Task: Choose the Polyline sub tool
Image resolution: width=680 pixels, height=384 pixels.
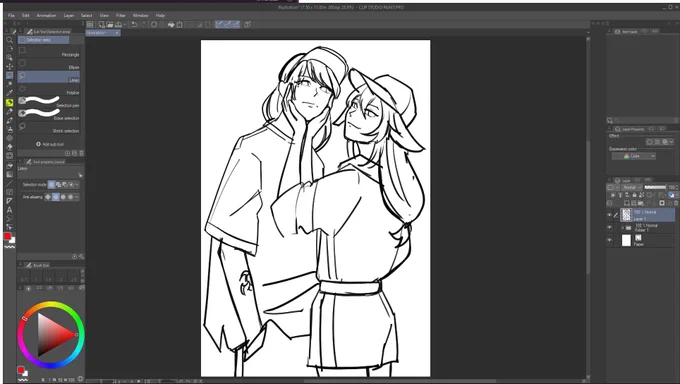Action: 49,90
